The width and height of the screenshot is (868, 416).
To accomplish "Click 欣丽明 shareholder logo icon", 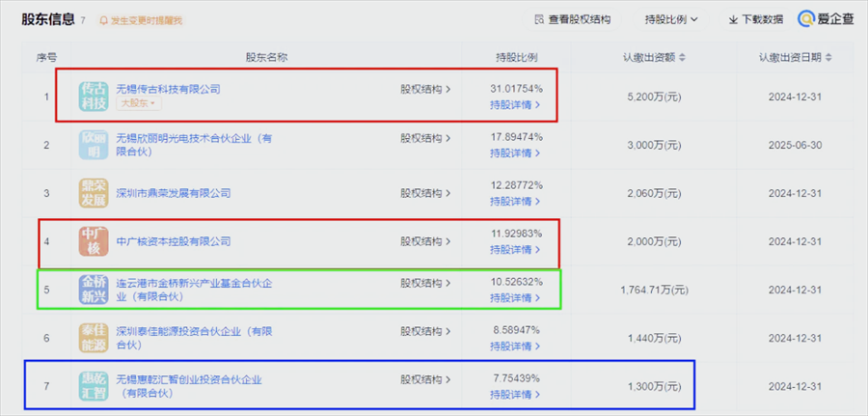I will pos(93,145).
